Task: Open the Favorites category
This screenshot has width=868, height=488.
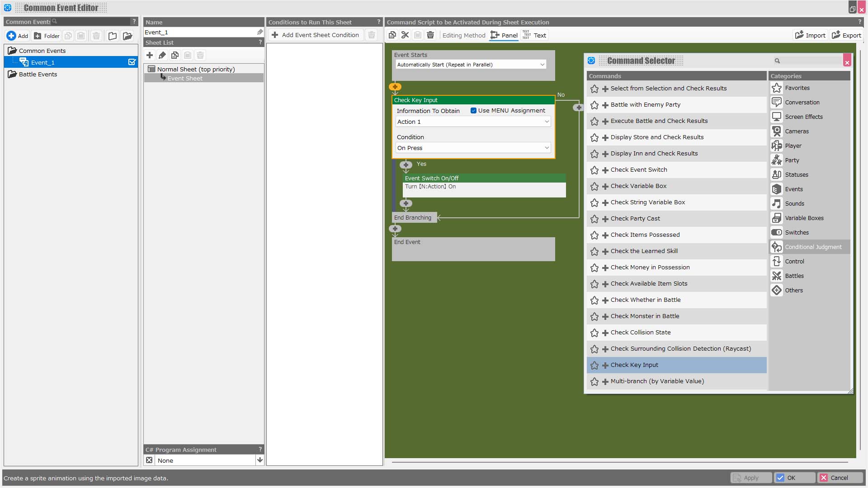Action: (x=810, y=88)
